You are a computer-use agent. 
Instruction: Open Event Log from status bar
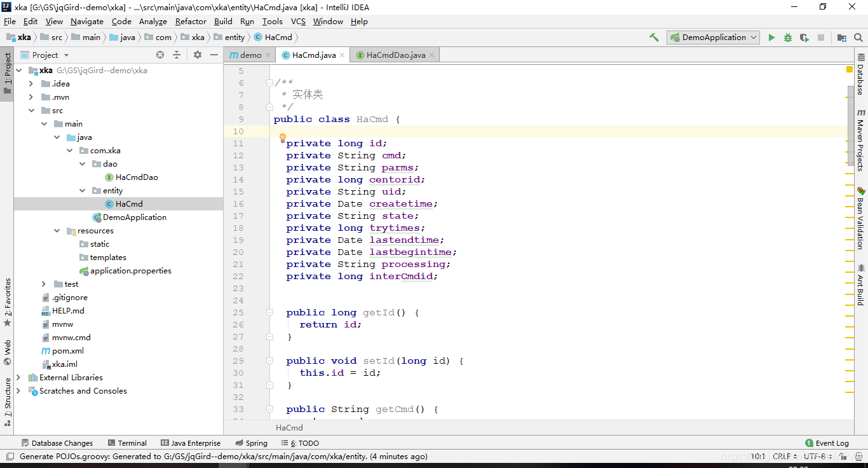[x=827, y=443]
